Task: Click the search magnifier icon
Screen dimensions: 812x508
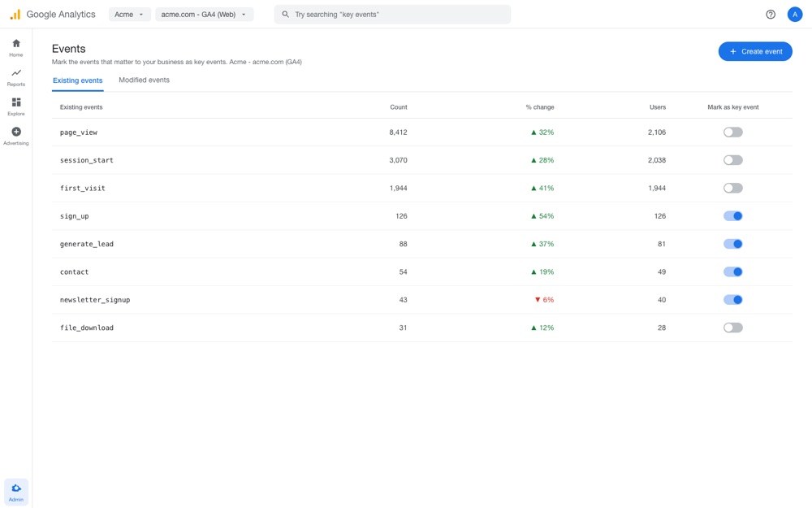Action: 285,15
